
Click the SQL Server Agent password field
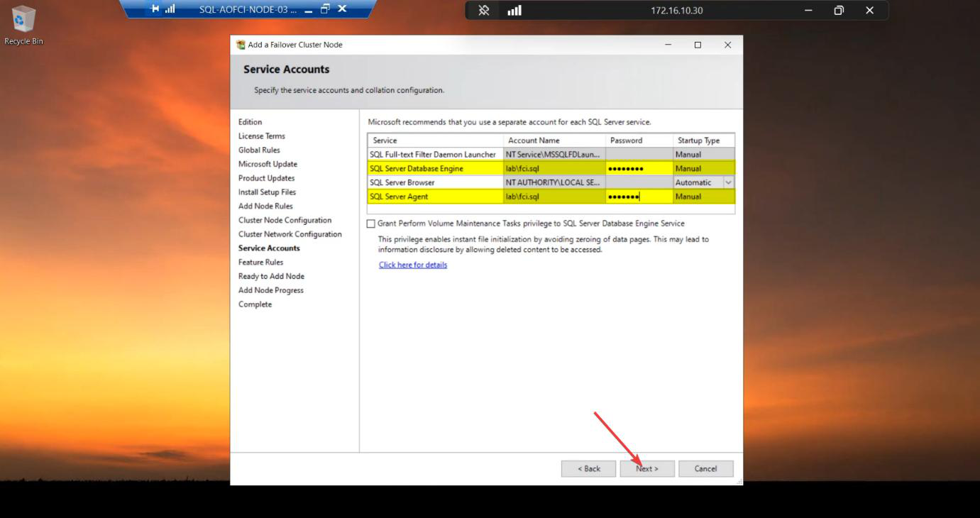tap(639, 197)
